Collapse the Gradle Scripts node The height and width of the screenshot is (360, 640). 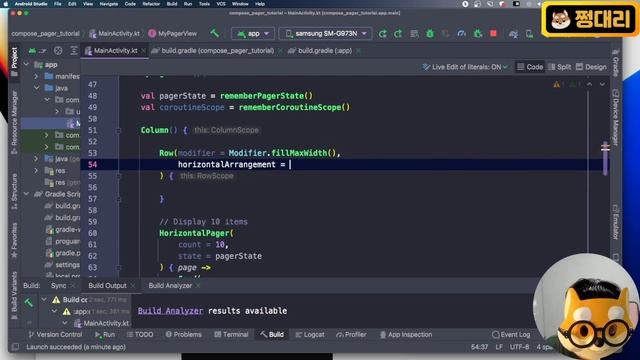tap(27, 194)
